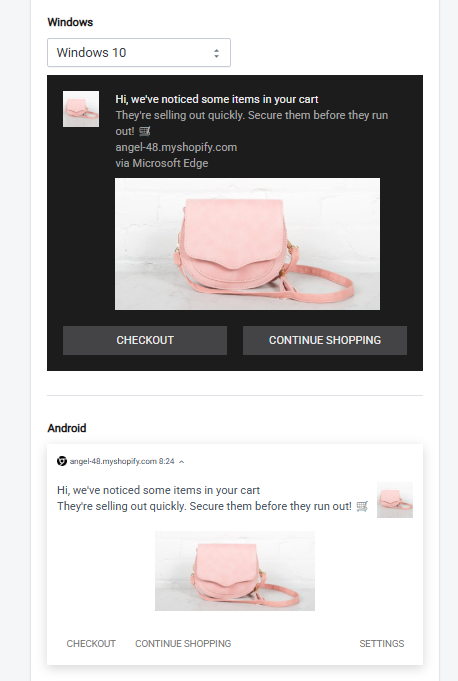Image resolution: width=458 pixels, height=681 pixels.
Task: Open SETTINGS in the Android notification
Action: tap(382, 644)
